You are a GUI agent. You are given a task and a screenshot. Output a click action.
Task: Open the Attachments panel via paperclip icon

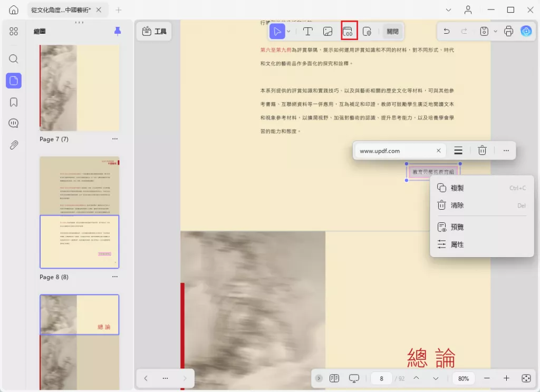pos(14,145)
